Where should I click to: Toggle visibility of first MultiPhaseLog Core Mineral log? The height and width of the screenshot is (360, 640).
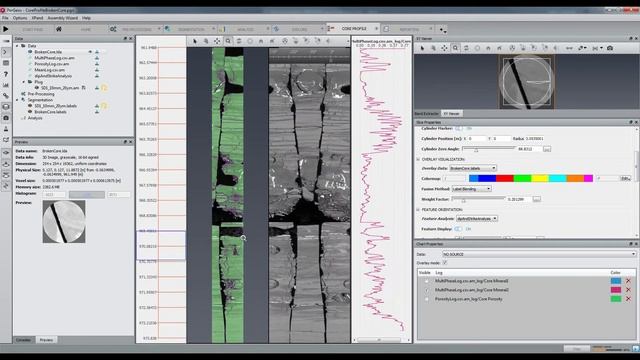(427, 281)
